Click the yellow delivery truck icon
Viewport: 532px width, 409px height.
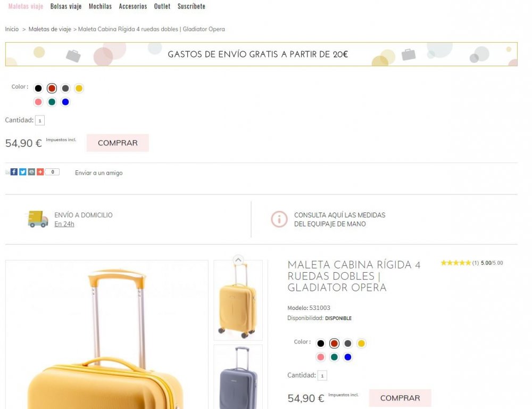click(38, 219)
